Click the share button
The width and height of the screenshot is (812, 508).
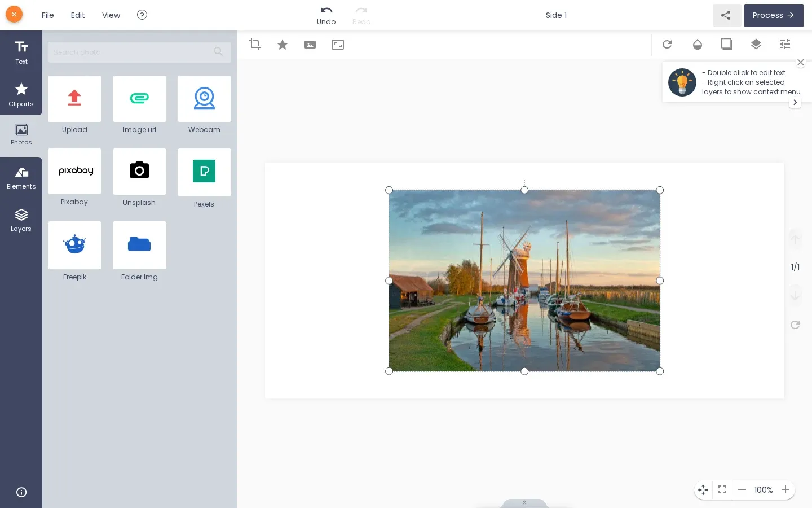(726, 15)
